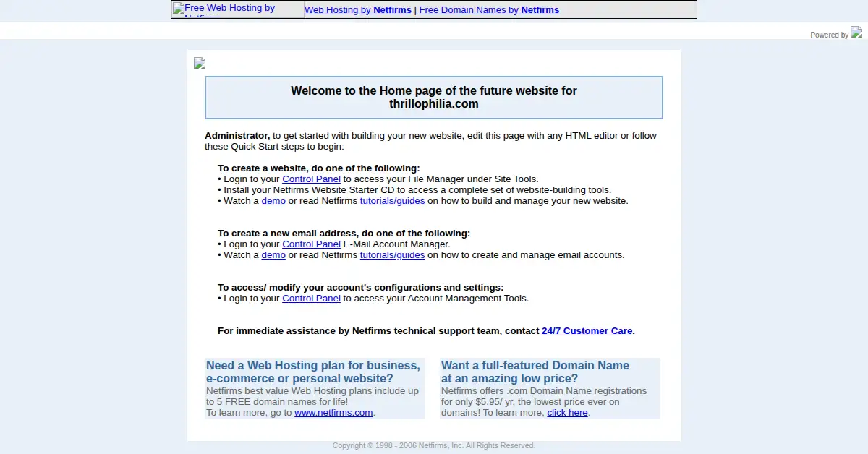Image resolution: width=868 pixels, height=454 pixels.
Task: Open demo link in create website section
Action: click(273, 201)
